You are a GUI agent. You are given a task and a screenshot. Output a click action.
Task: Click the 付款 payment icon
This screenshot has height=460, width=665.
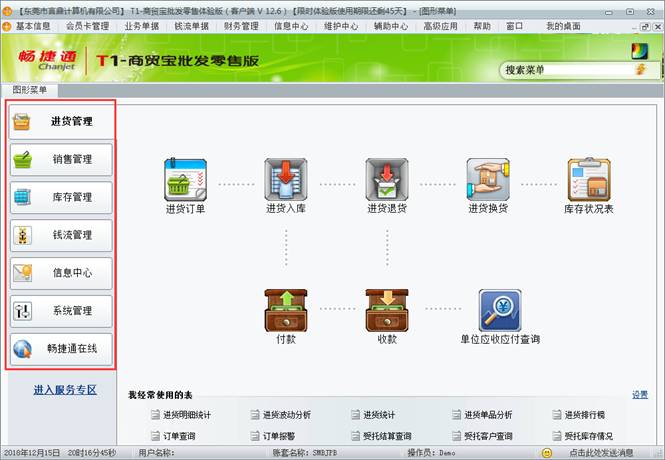click(286, 310)
